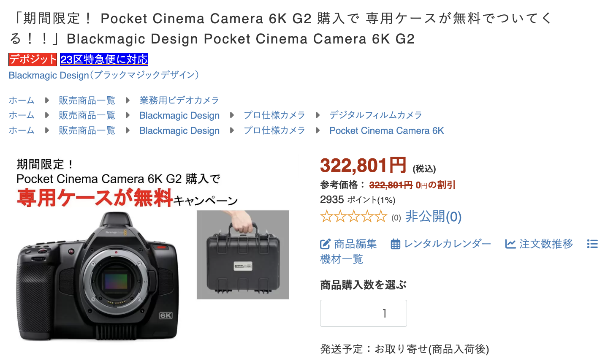608x364 pixels.
Task: Click the 注文数推移 chart icon
Action: point(510,244)
